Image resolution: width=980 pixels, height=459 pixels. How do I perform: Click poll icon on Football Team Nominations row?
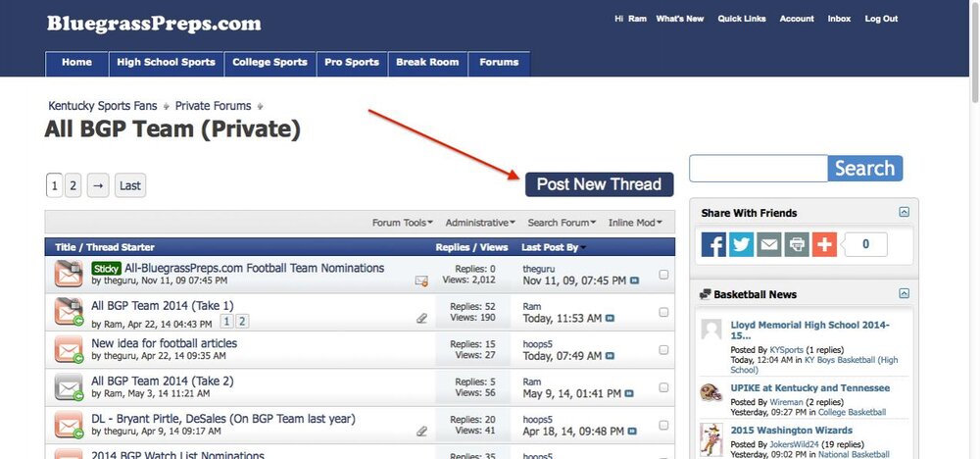pos(421,280)
